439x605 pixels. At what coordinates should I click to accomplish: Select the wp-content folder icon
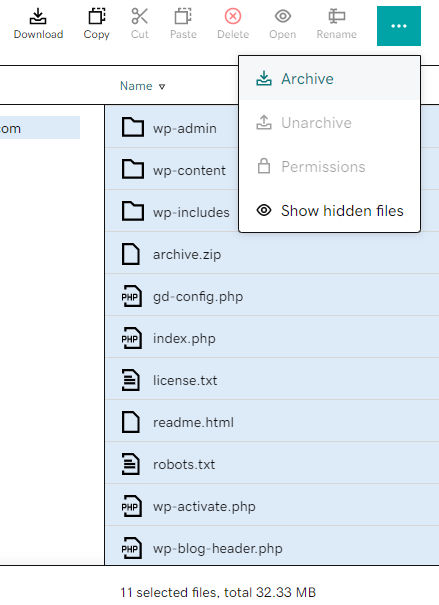[133, 170]
